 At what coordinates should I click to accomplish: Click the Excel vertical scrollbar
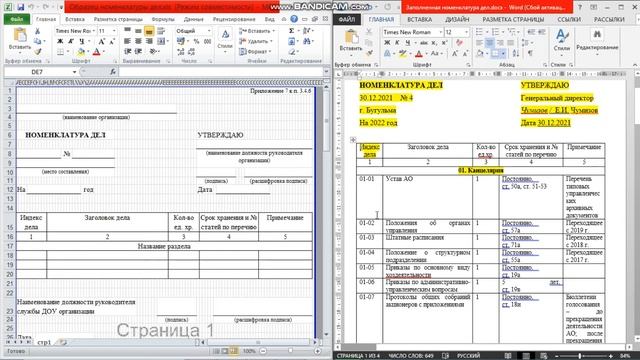tap(326, 212)
